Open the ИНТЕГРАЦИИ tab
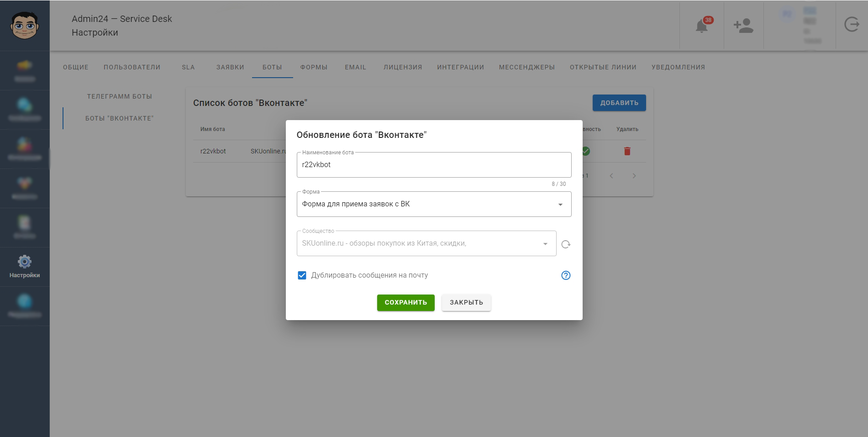Screen dimensions: 868x437 tap(460, 67)
